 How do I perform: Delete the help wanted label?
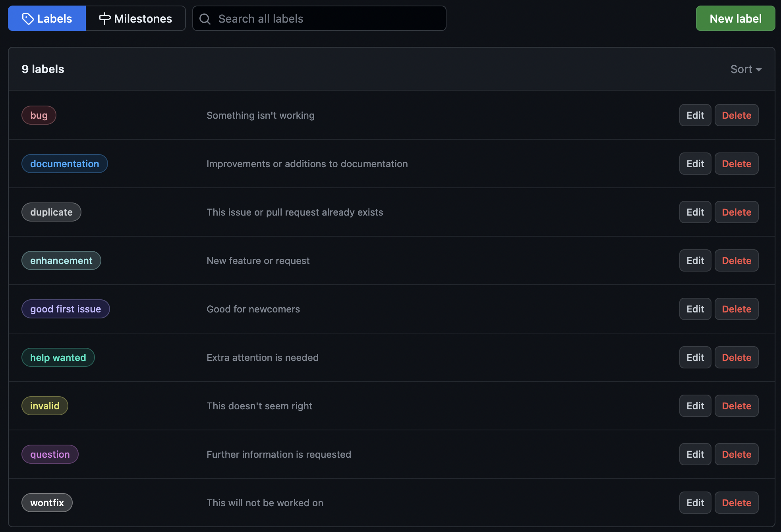click(x=737, y=357)
